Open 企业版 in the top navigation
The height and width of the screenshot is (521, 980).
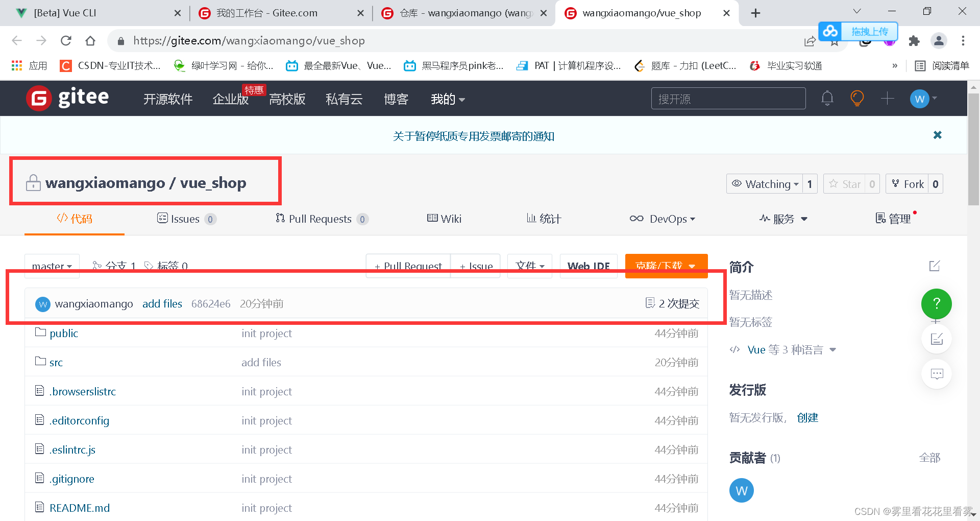coord(230,99)
